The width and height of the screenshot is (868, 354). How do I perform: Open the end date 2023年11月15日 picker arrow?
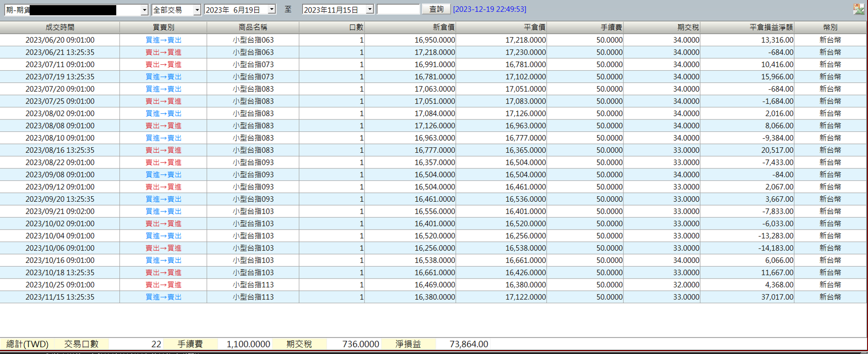click(369, 9)
